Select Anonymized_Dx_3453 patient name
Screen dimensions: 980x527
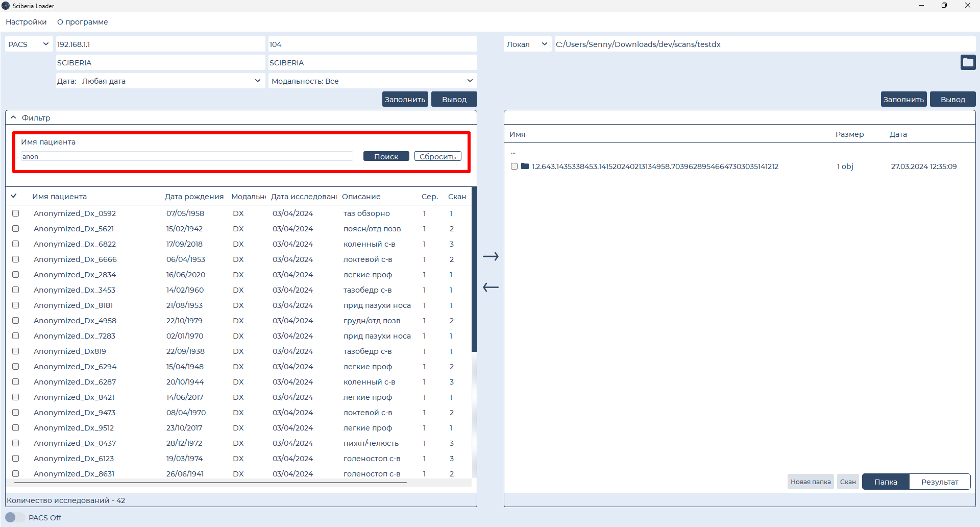coord(75,290)
